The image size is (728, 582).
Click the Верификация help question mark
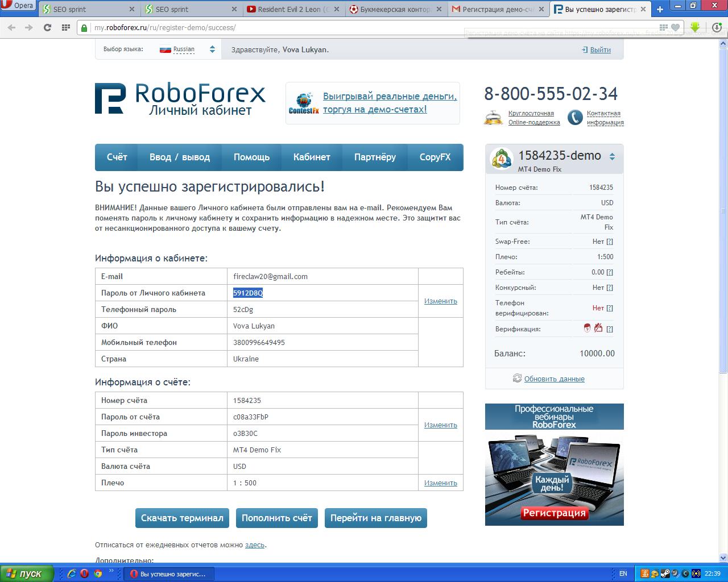(x=610, y=329)
